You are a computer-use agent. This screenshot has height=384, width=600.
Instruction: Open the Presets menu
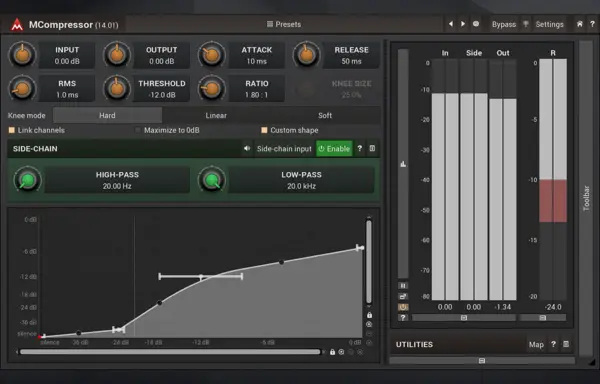click(x=284, y=24)
